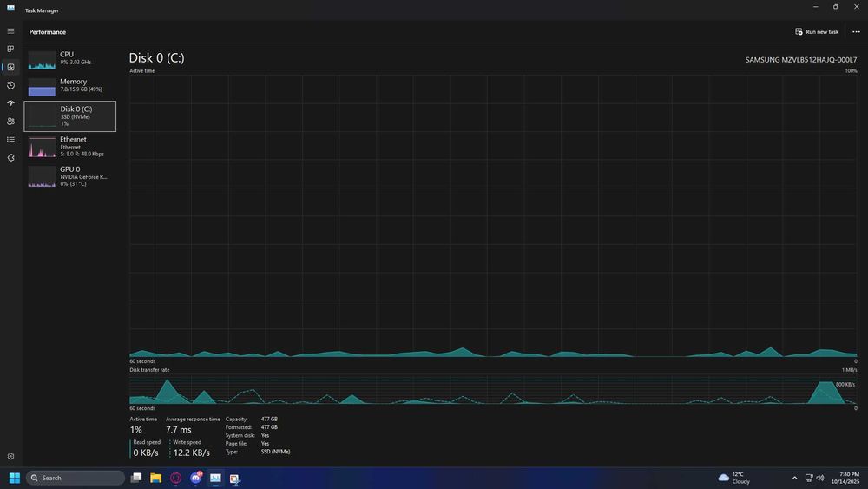868x489 pixels.
Task: Open Opera browser from taskbar
Action: pos(176,478)
